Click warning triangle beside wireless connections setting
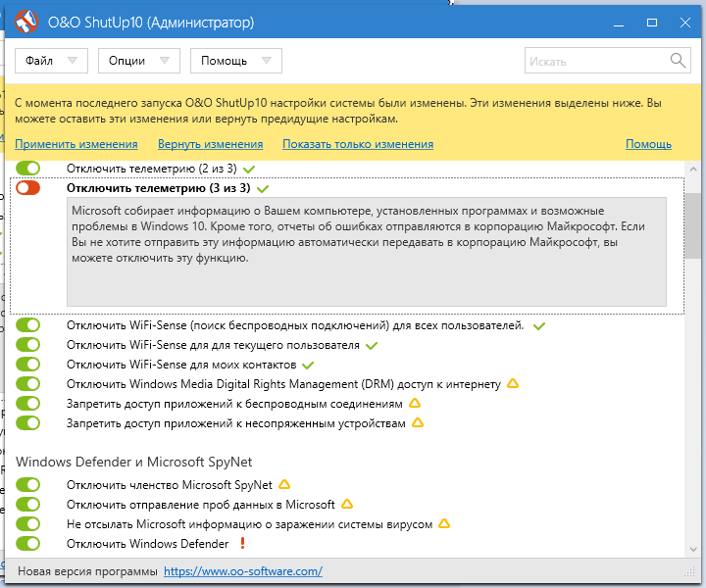 (x=415, y=403)
